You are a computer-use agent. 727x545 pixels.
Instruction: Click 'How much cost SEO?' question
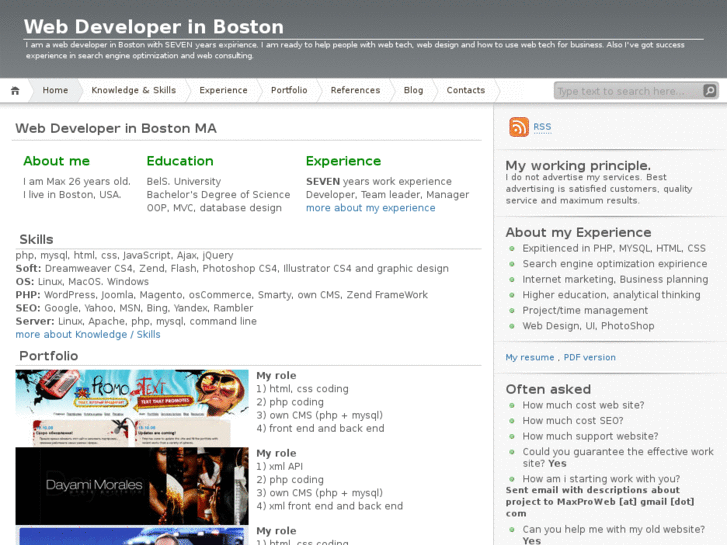click(573, 421)
